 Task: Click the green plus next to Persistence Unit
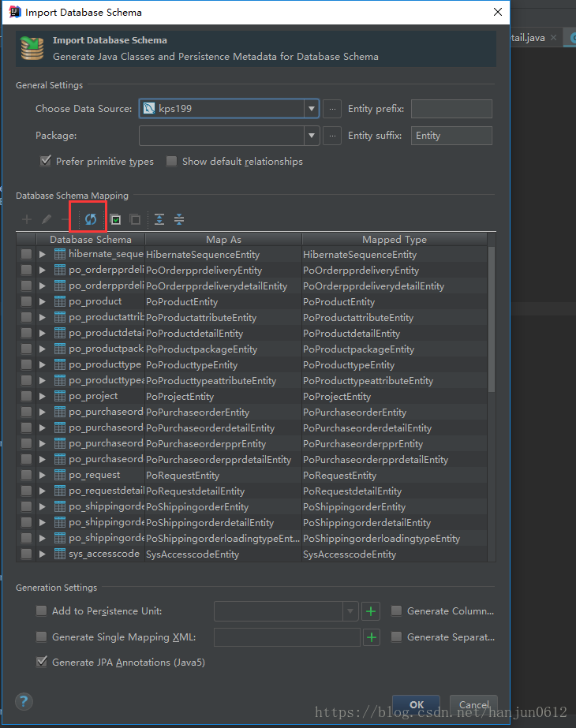tap(371, 611)
